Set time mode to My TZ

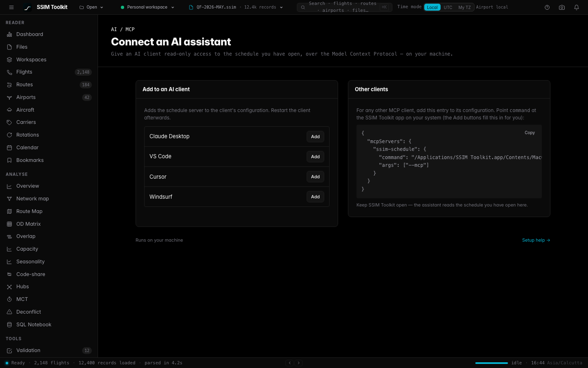pos(464,7)
